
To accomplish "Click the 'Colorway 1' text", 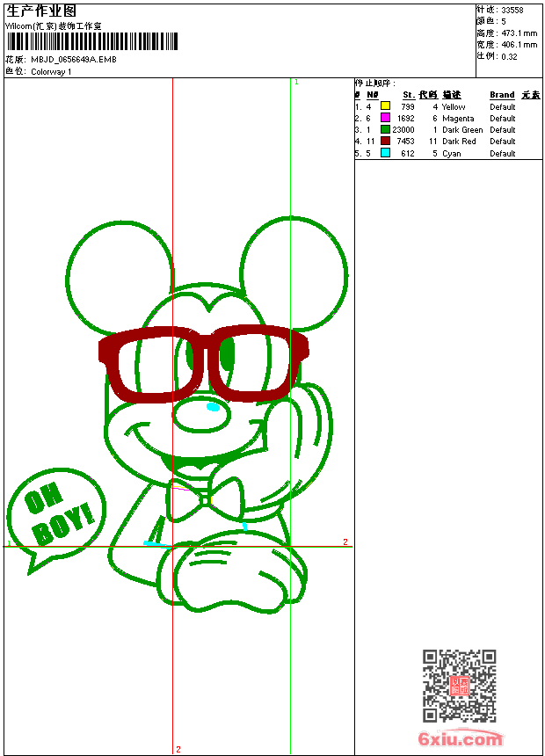I will tap(51, 72).
